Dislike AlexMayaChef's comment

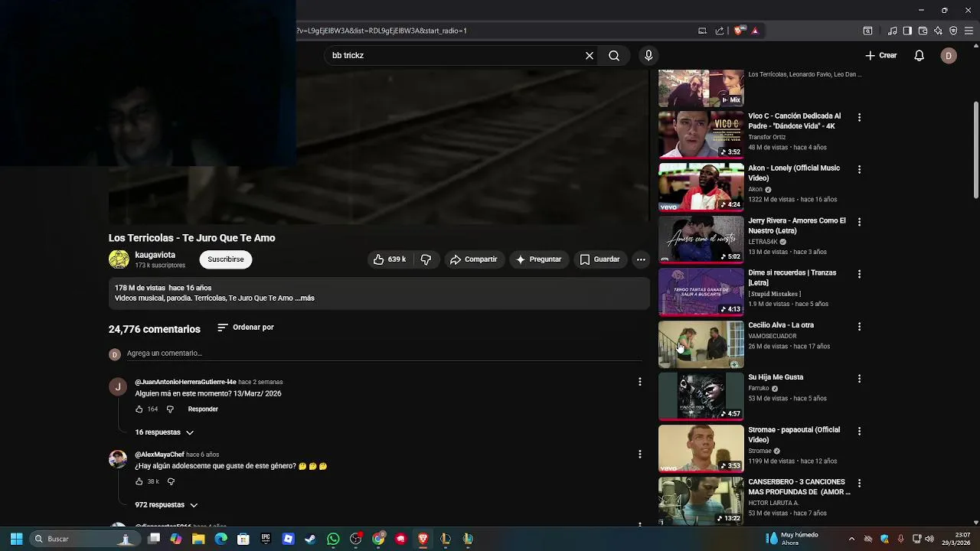click(171, 481)
